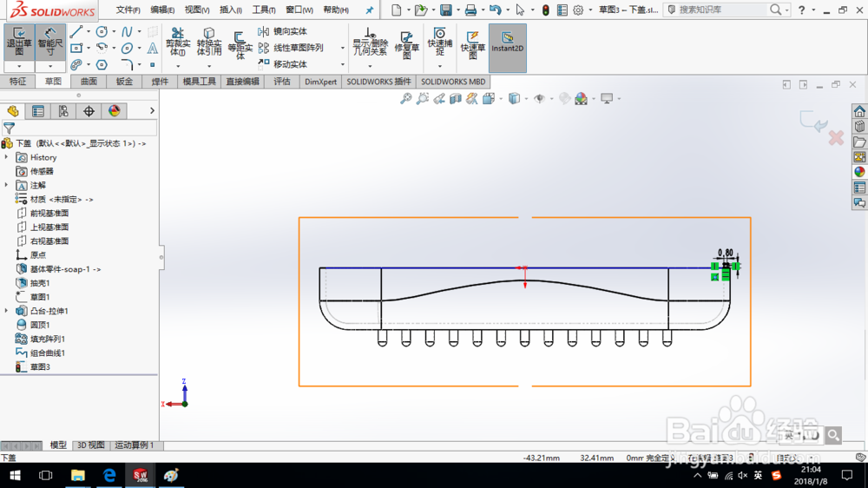Click the 线性草图阵列 button

(x=291, y=48)
